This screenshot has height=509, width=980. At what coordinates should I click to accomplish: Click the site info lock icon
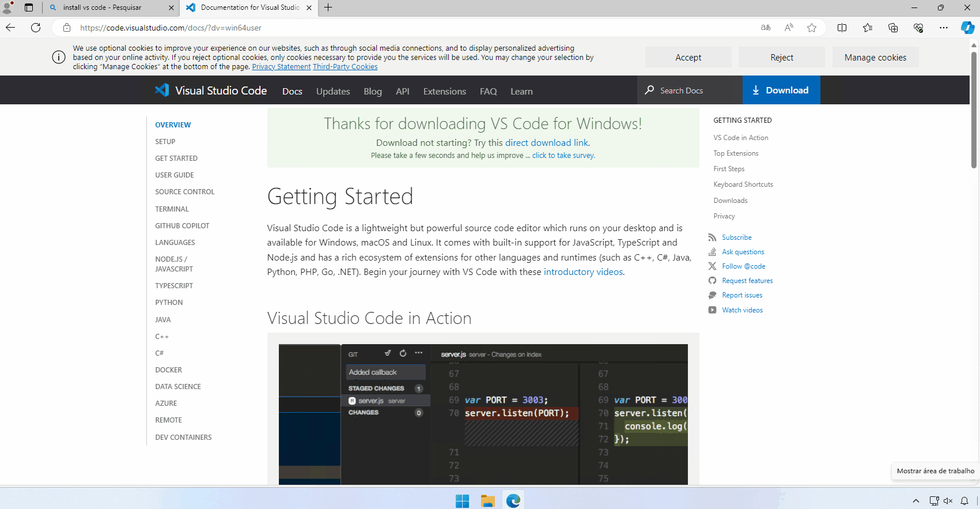tap(67, 28)
